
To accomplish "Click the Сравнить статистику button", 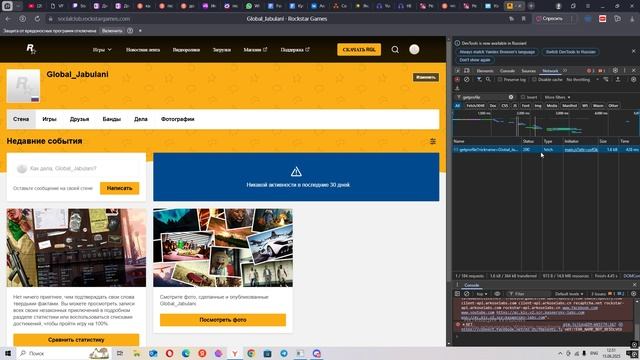I will coord(76,340).
